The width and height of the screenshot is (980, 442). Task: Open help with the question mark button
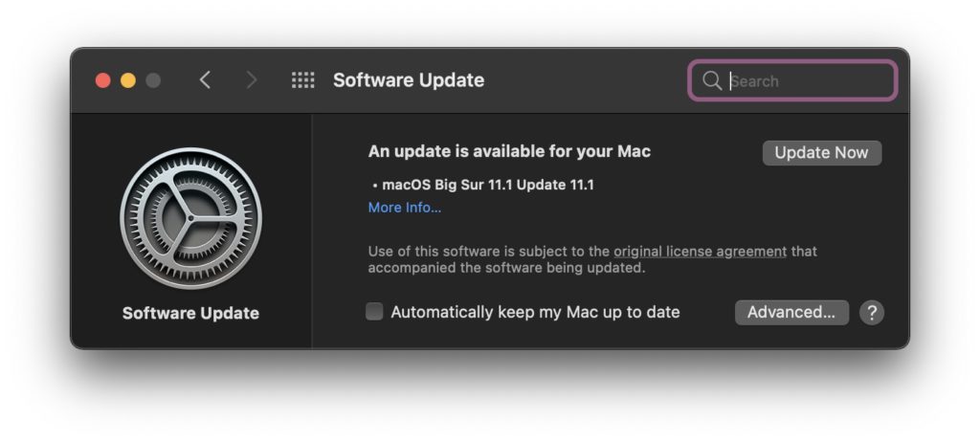coord(871,312)
